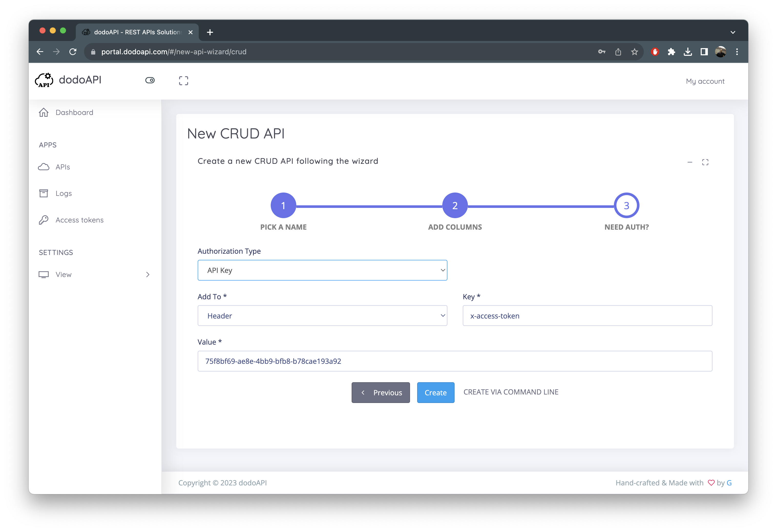
Task: Click the red ad blocker extension icon
Action: [x=655, y=52]
